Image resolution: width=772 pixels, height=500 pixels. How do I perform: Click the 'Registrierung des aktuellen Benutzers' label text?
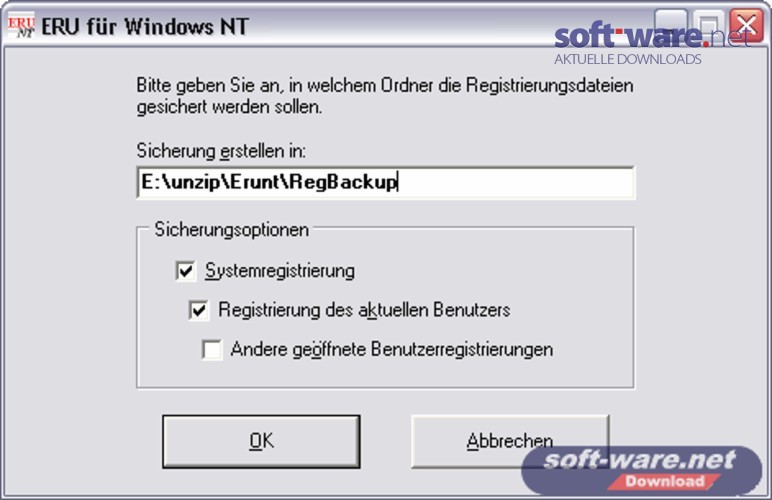(x=364, y=310)
